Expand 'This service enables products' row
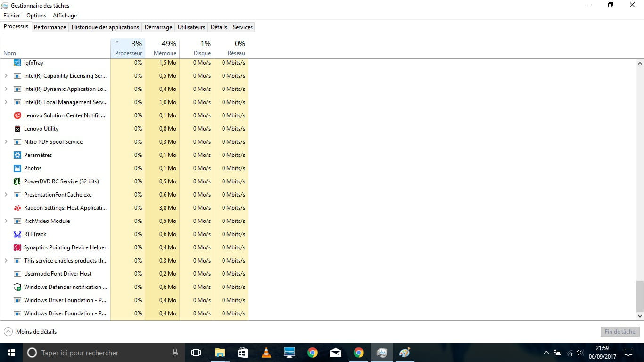The height and width of the screenshot is (362, 644). 6,261
